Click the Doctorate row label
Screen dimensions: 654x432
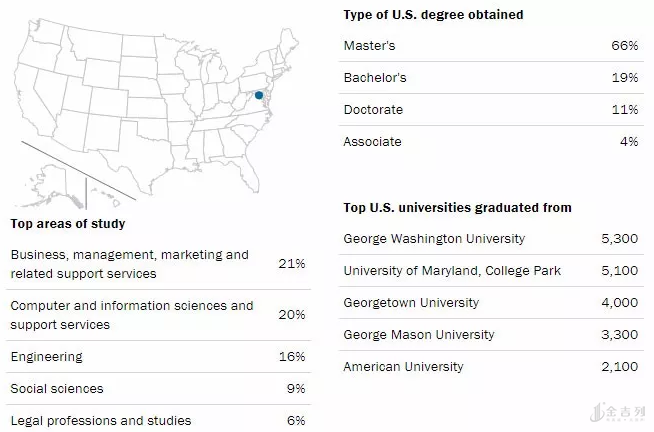[372, 110]
